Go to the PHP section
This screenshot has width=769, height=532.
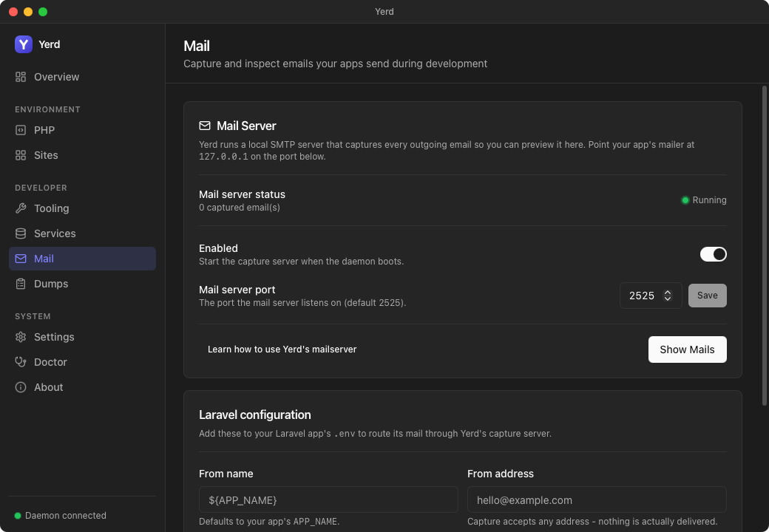tap(82, 130)
